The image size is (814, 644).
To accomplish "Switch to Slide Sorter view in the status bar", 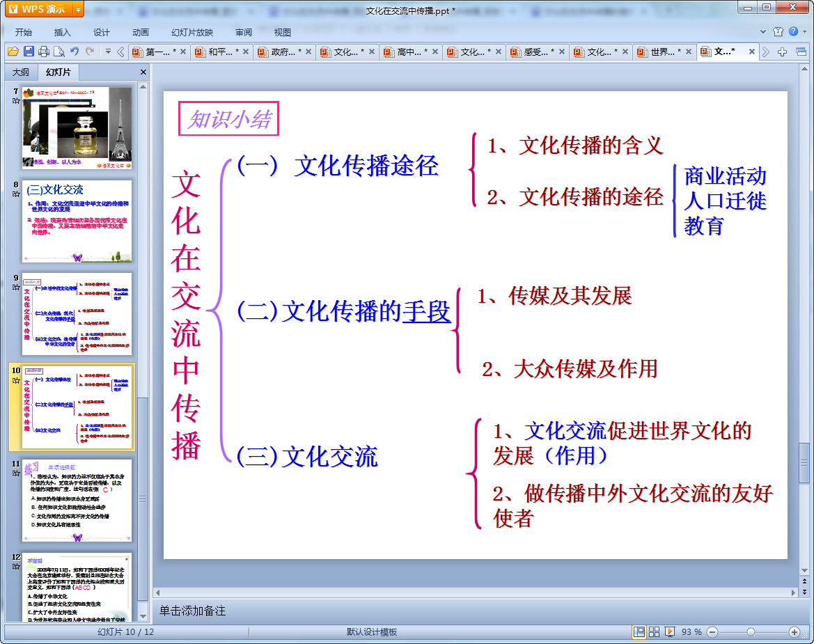I will tap(654, 631).
